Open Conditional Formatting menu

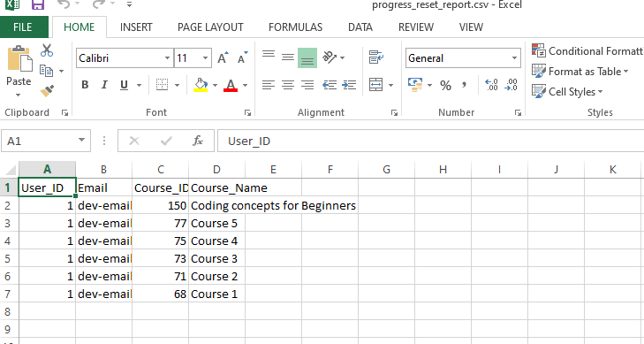pos(587,51)
